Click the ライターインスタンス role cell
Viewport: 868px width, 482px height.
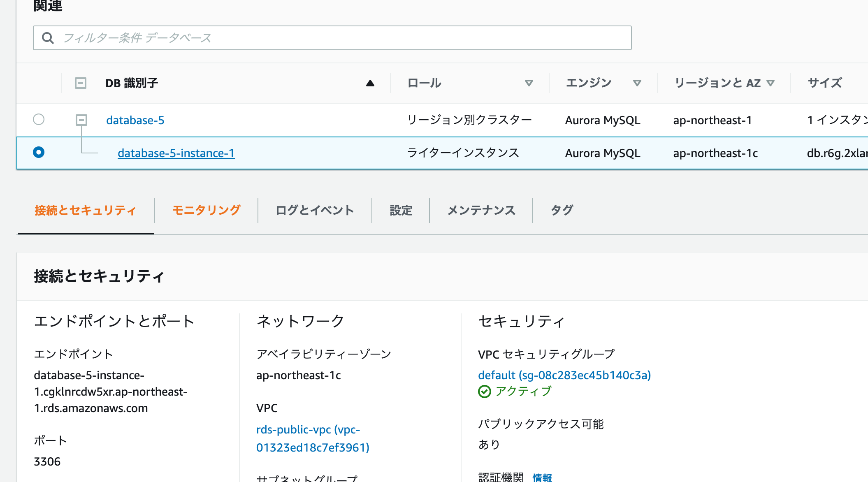tap(463, 153)
